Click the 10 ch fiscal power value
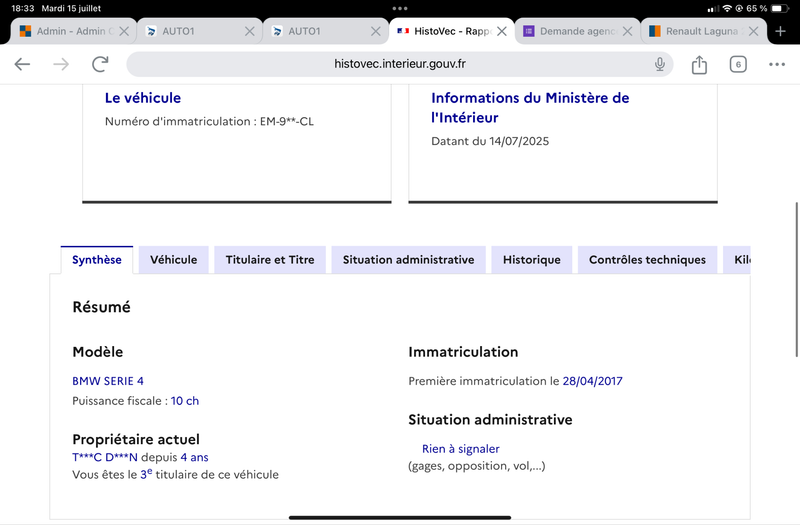800x525 pixels. coord(185,401)
